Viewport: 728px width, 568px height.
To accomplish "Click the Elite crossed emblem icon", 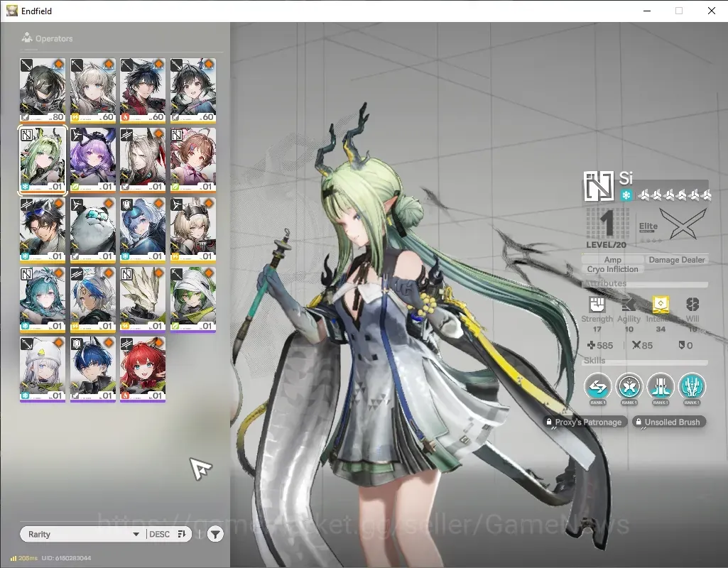I will [x=682, y=224].
